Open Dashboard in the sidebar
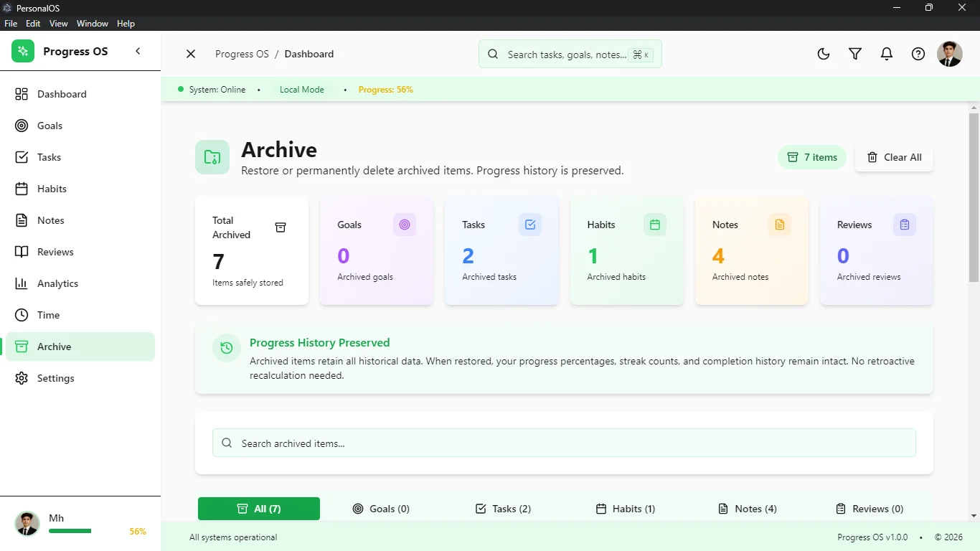The width and height of the screenshot is (980, 551). 80,94
